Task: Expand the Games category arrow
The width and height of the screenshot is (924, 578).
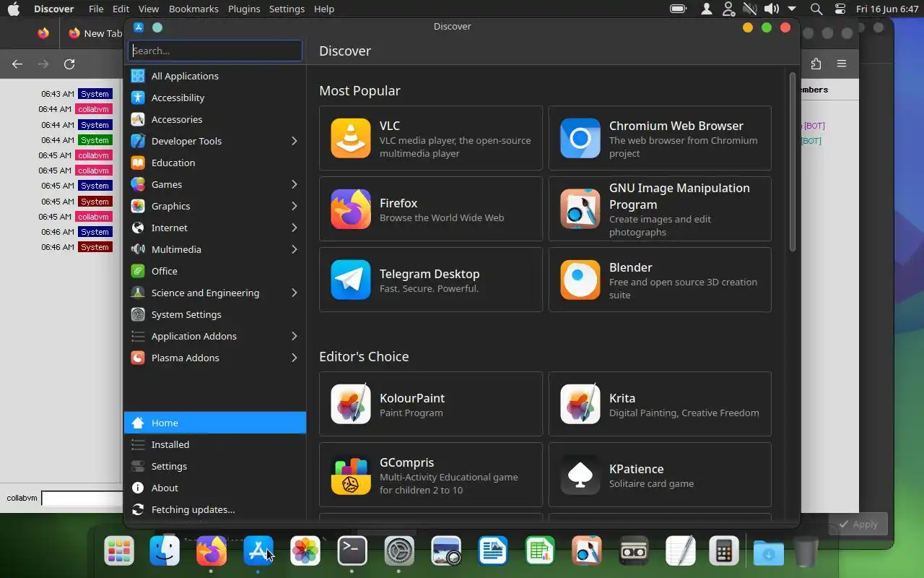Action: [294, 184]
